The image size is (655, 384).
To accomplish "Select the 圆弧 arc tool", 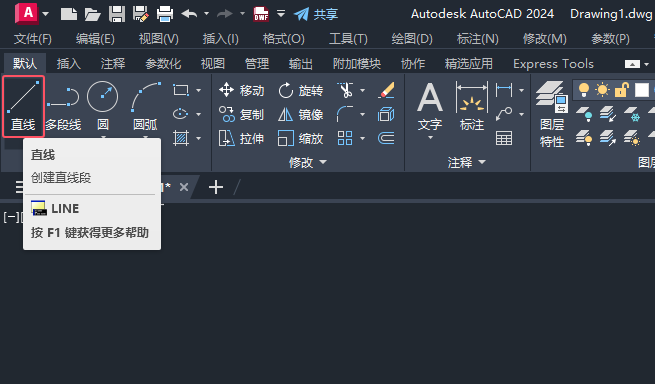I will tap(145, 106).
